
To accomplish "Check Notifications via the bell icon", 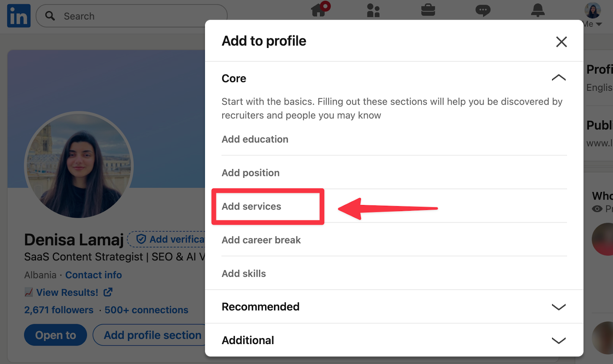I will pyautogui.click(x=538, y=11).
